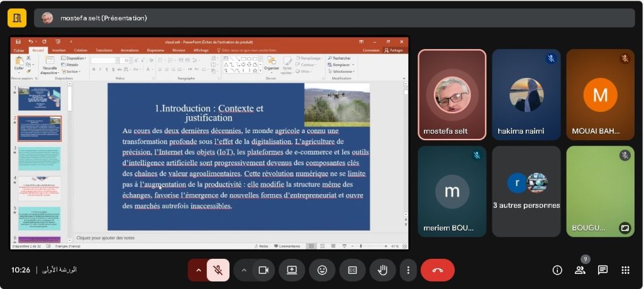Open the Sélectionner dropdown in the ribbon
This screenshot has height=289, width=644.
click(x=343, y=72)
